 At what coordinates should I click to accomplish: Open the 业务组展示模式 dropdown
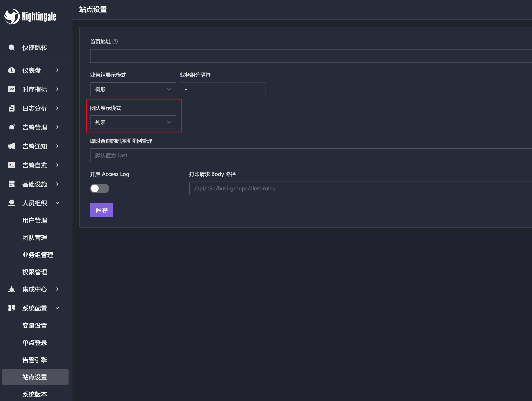(133, 89)
